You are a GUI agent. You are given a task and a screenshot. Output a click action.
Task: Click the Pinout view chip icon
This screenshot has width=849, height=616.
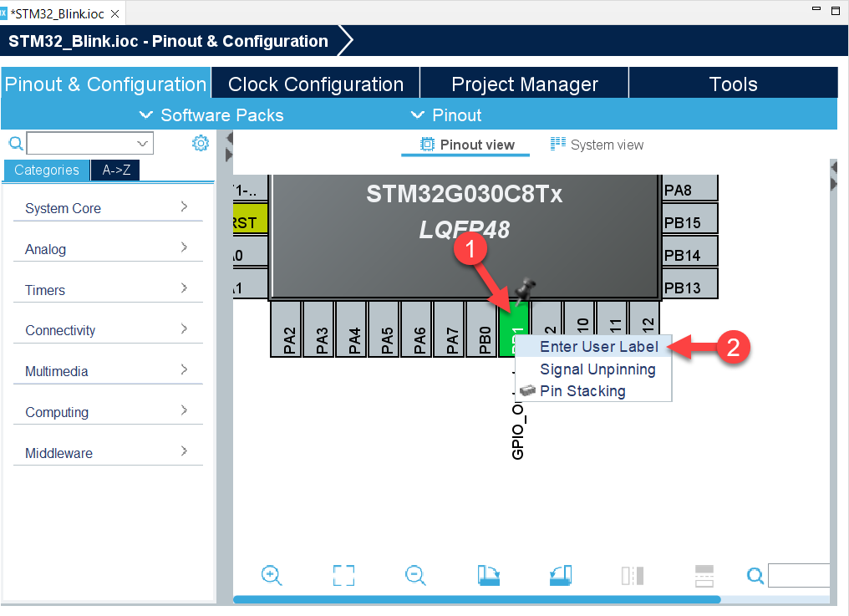[x=427, y=145]
